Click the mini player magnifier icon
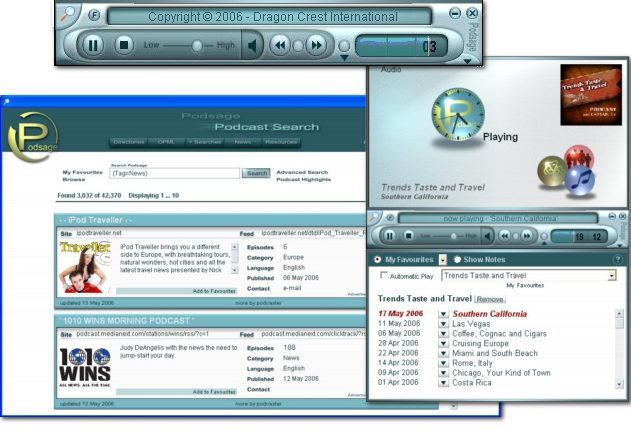The image size is (631, 429). [x=373, y=217]
